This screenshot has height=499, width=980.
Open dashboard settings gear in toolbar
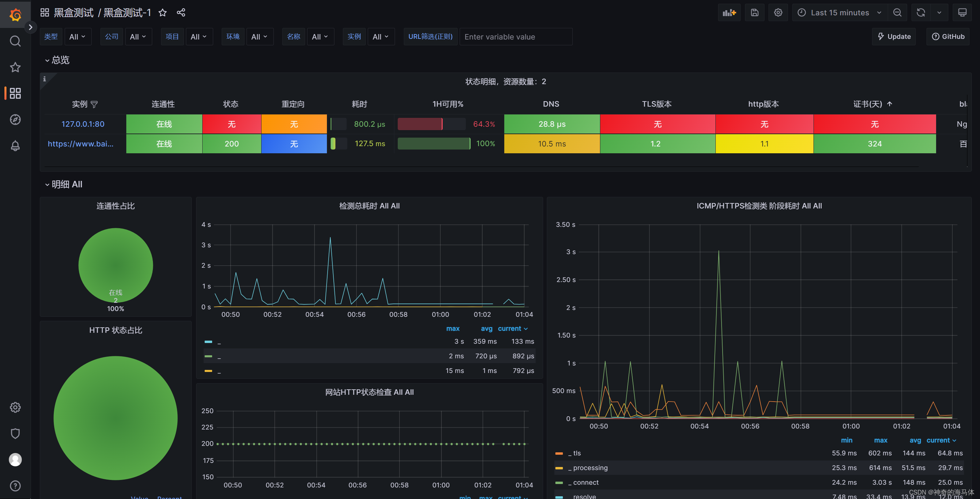pos(778,13)
